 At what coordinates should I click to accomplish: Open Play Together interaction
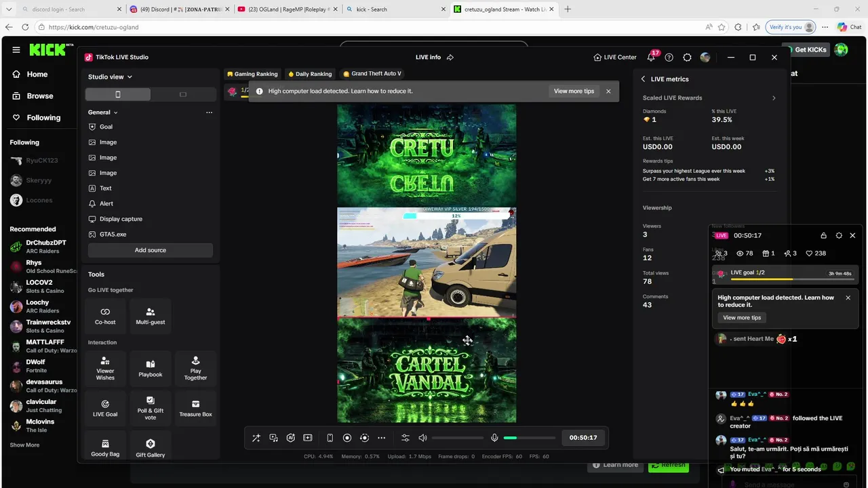[x=195, y=368]
